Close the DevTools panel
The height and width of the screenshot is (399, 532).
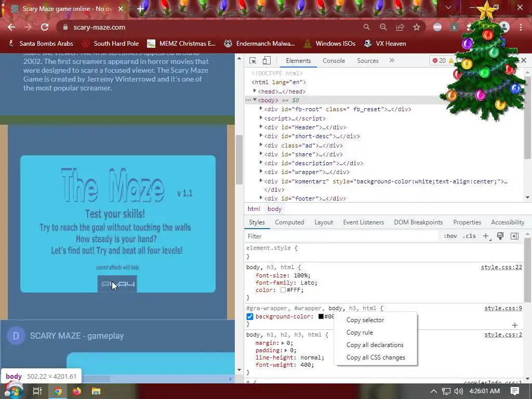[x=524, y=60]
